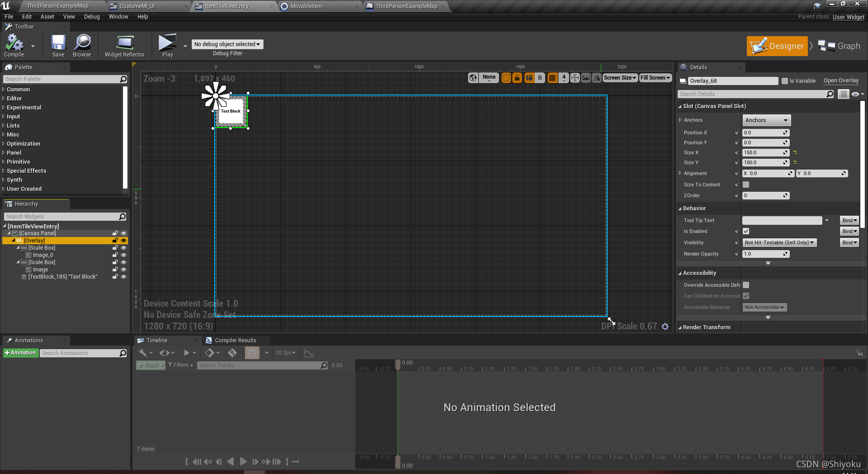Collapse the Scale Box in the Hierarchy

(18, 247)
